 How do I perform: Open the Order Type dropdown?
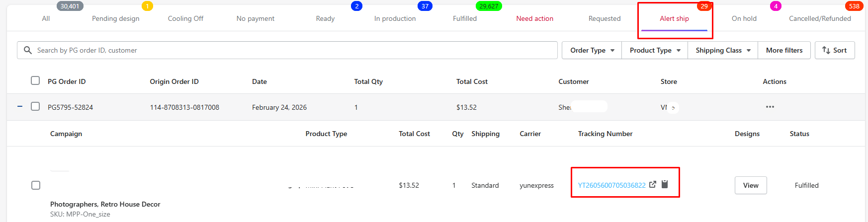click(592, 50)
